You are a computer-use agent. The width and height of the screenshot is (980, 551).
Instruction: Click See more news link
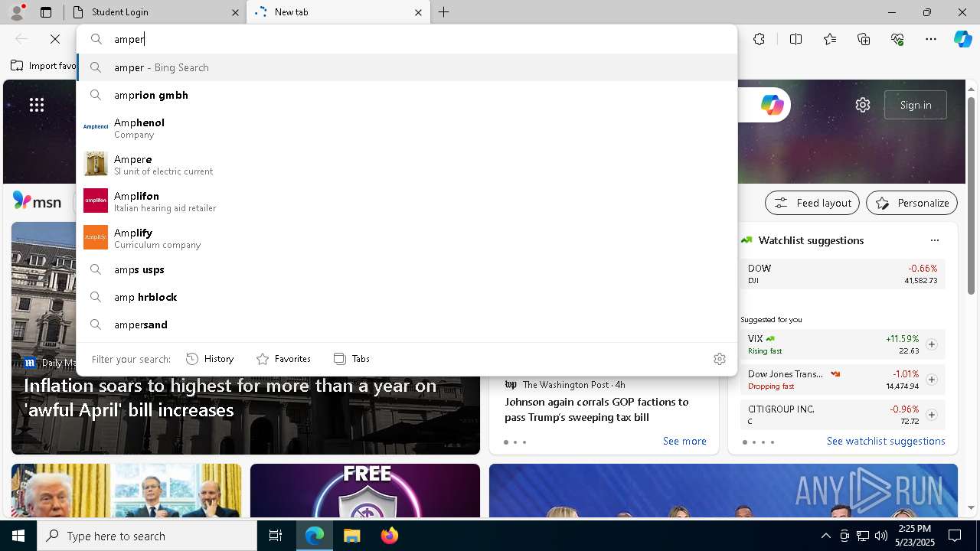684,441
